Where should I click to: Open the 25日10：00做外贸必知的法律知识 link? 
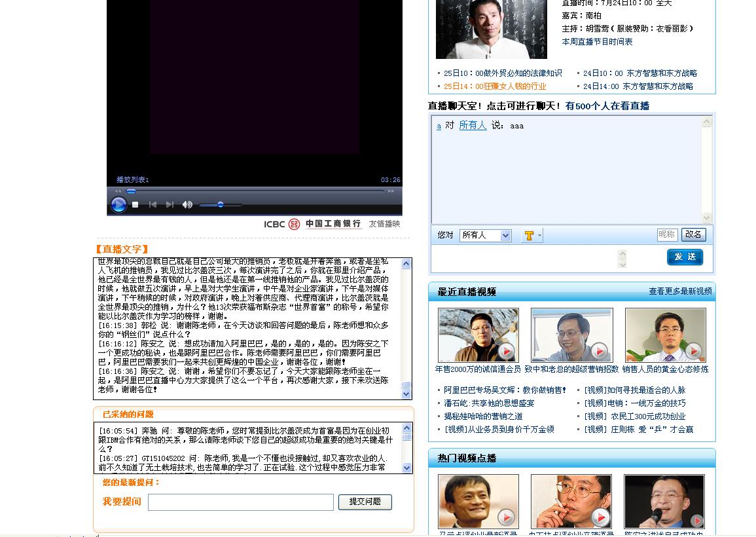coord(503,73)
